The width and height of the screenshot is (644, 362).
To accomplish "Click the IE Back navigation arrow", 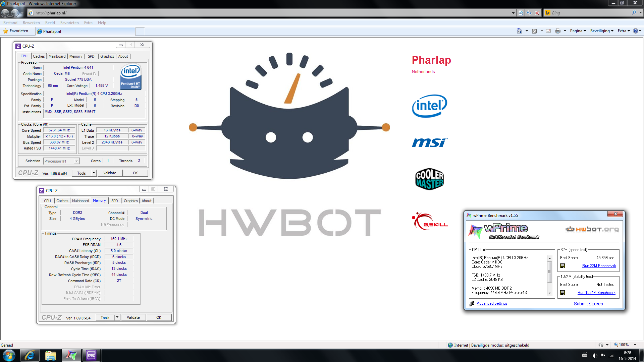I will [x=5, y=13].
